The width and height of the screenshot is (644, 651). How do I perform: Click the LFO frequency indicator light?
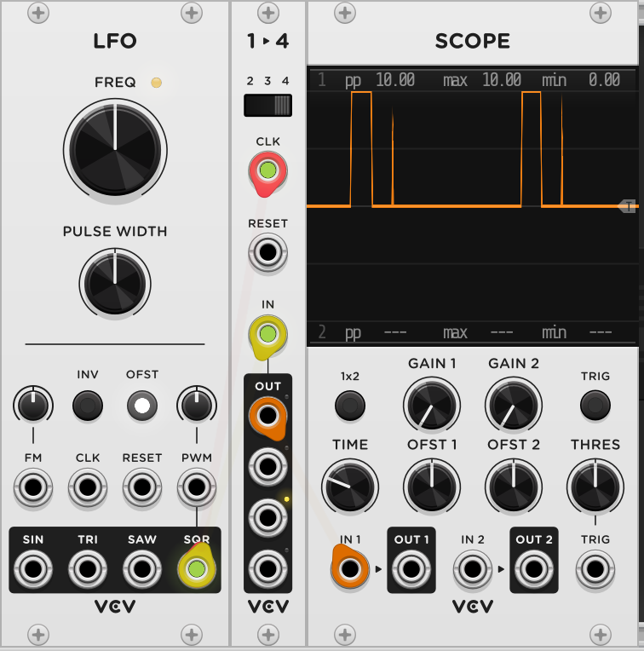click(156, 82)
